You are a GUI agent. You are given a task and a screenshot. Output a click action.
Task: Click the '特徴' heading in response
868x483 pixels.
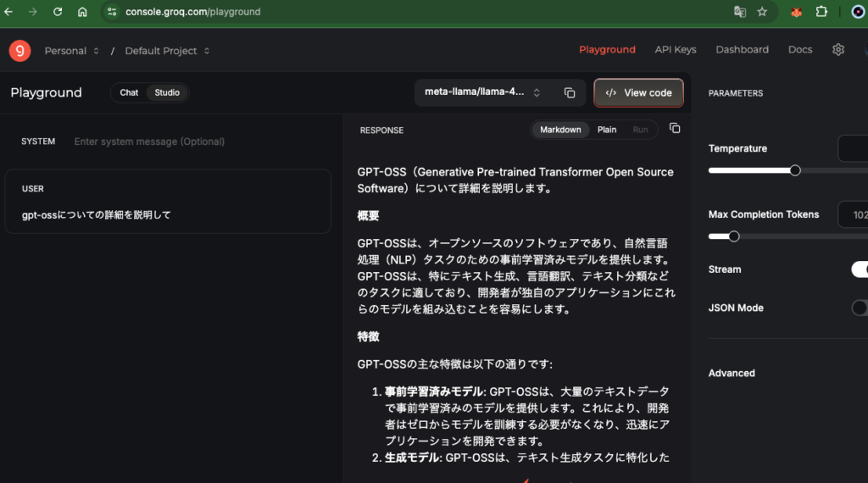point(368,337)
